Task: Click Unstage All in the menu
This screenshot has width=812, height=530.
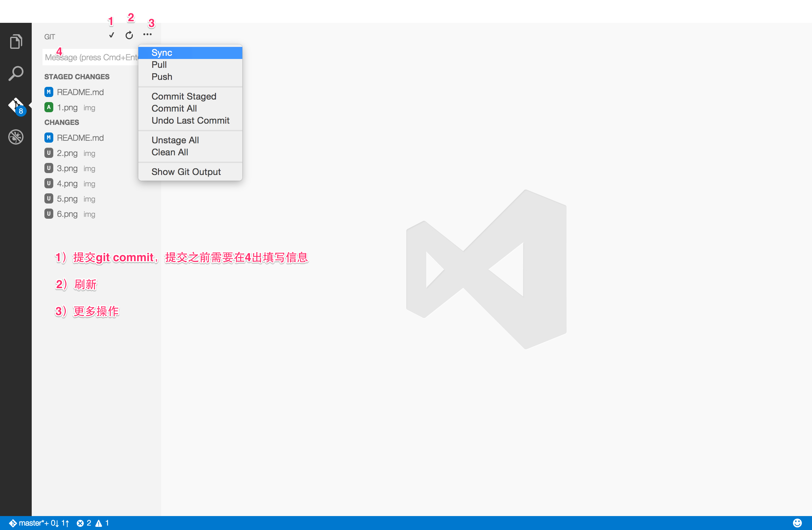Action: click(175, 140)
